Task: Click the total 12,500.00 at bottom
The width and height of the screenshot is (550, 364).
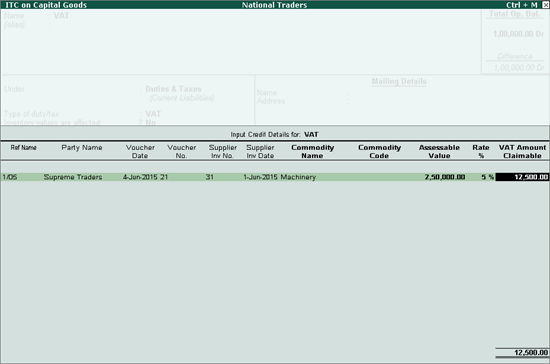Action: pos(531,352)
